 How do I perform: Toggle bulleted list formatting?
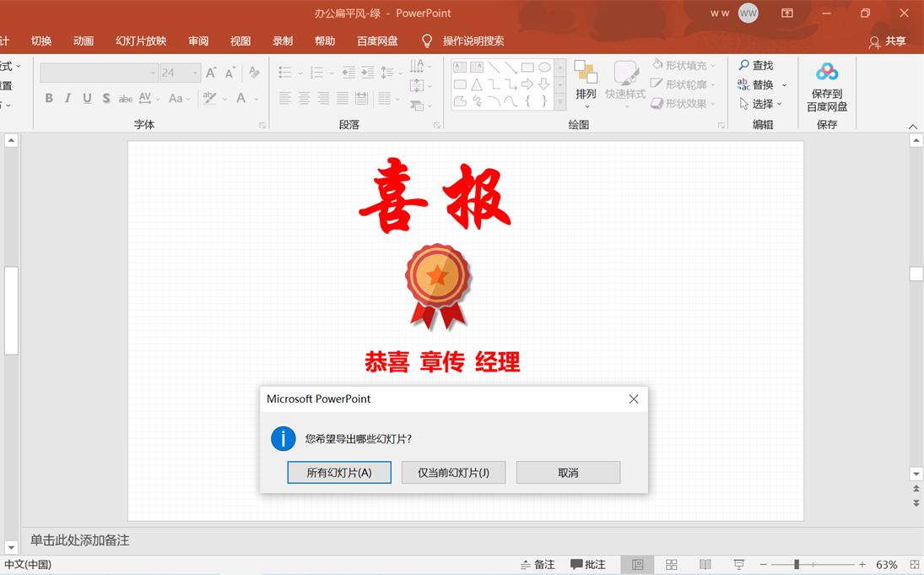pyautogui.click(x=286, y=73)
